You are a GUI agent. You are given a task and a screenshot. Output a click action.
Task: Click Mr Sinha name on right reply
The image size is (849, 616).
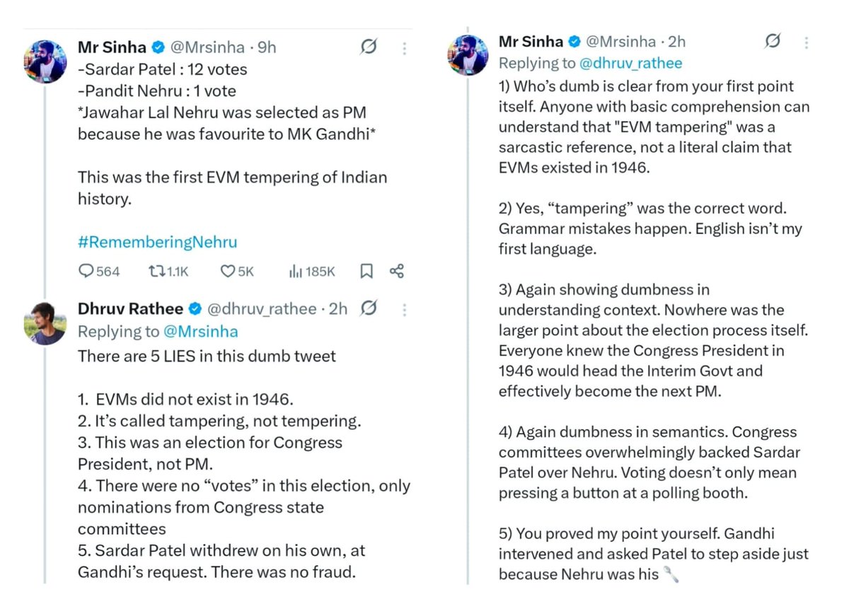531,41
